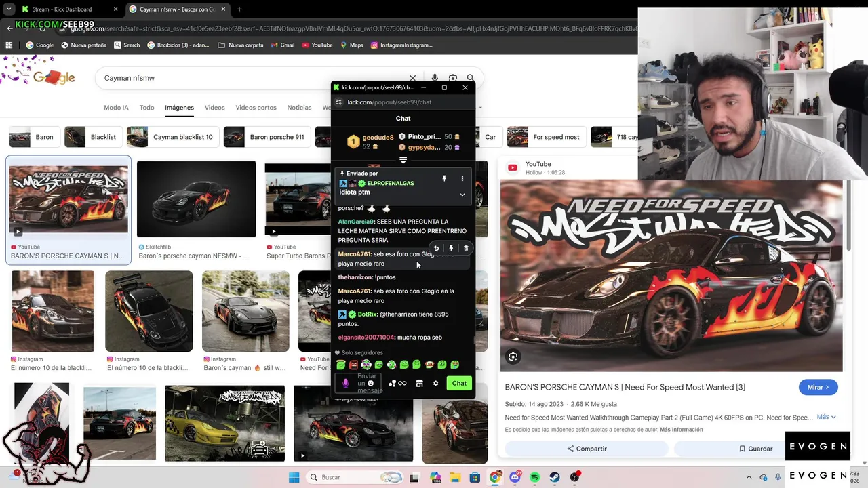Save image with Guardar button
This screenshot has height=488, width=868.
[x=755, y=449]
